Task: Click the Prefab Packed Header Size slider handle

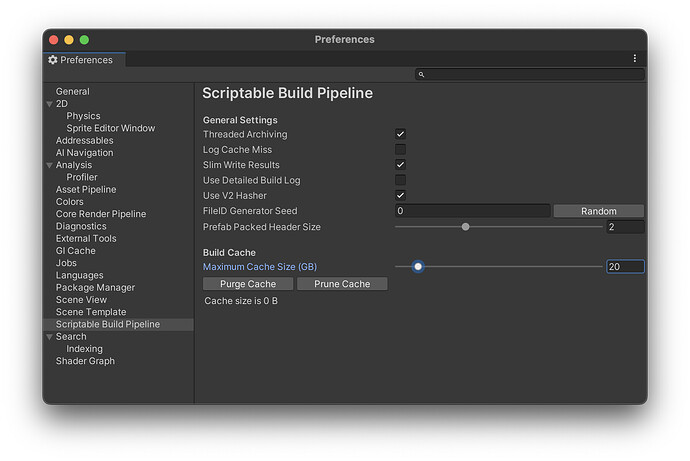Action: coord(466,227)
